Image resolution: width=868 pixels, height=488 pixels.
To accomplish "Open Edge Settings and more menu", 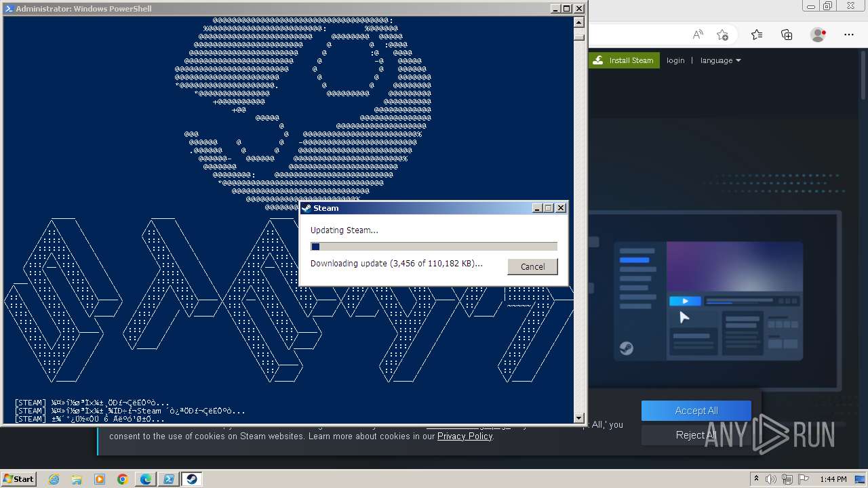I will click(x=849, y=35).
